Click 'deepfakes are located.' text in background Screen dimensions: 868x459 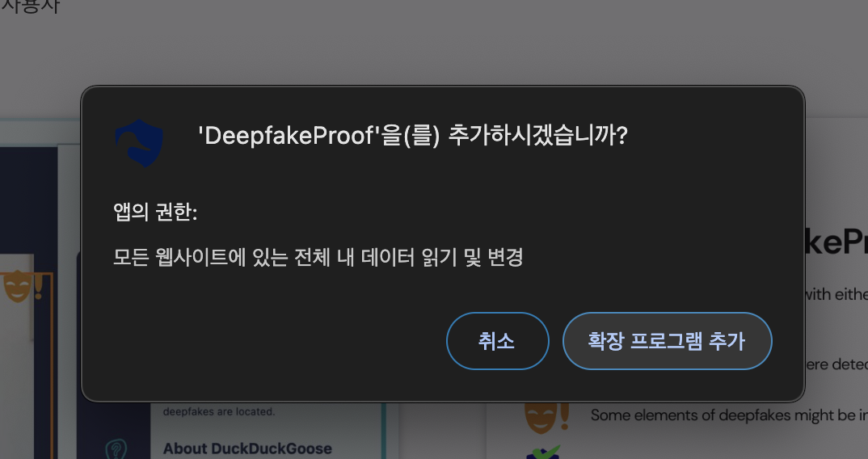[x=219, y=411]
